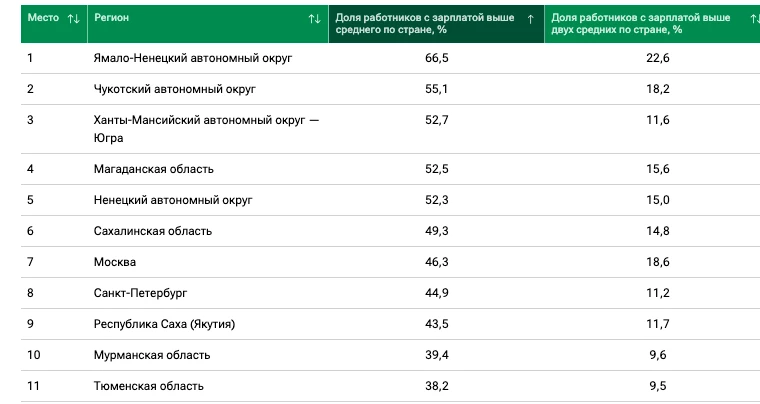The image size is (760, 404).
Task: Click value 66,5 in first row
Action: point(437,58)
